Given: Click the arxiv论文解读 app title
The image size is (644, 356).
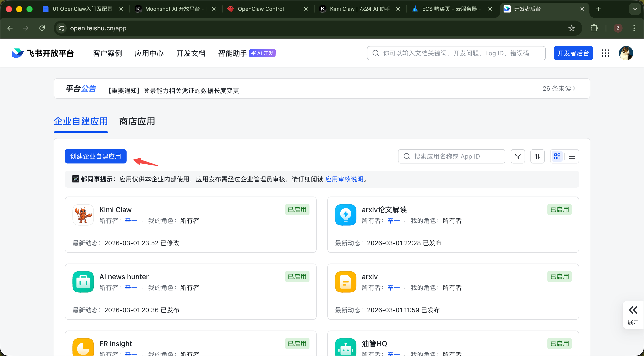Looking at the screenshot, I should tap(384, 210).
